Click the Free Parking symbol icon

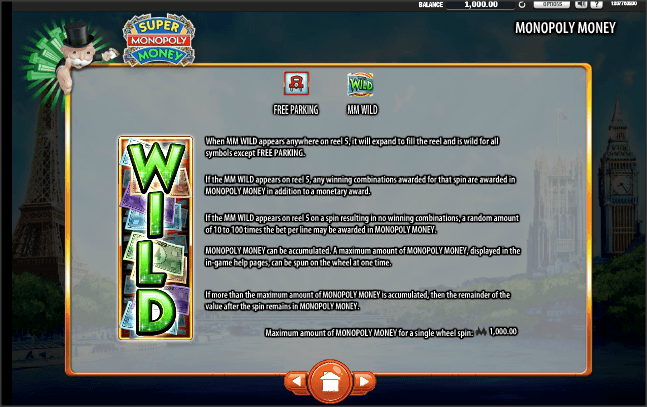point(296,83)
